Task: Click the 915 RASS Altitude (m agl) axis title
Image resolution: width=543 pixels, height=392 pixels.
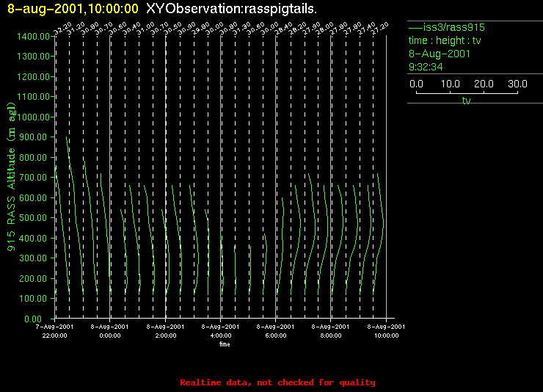Action: click(12, 177)
